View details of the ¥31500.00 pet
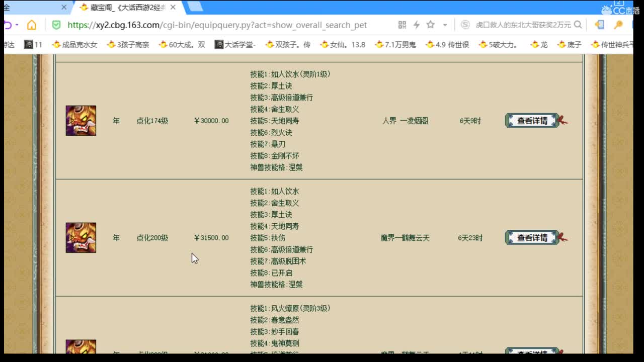644x362 pixels. pos(532,238)
